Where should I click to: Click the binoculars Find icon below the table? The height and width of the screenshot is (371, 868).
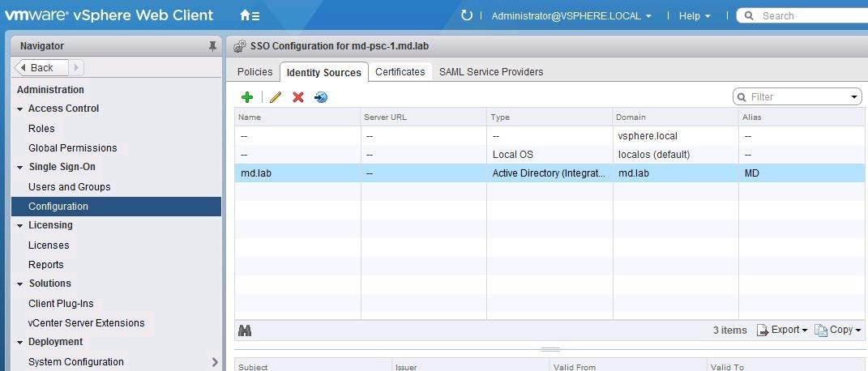pyautogui.click(x=245, y=330)
